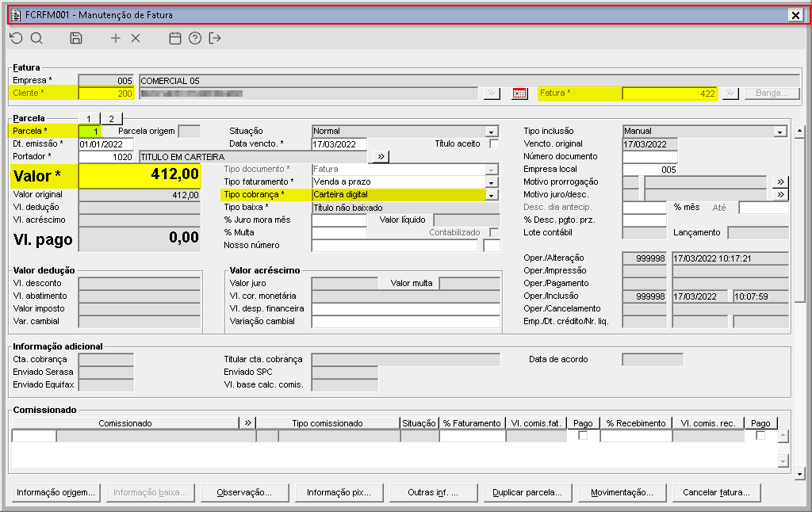Click the % Multa input field
Screen dimensions: 812x512
click(339, 232)
